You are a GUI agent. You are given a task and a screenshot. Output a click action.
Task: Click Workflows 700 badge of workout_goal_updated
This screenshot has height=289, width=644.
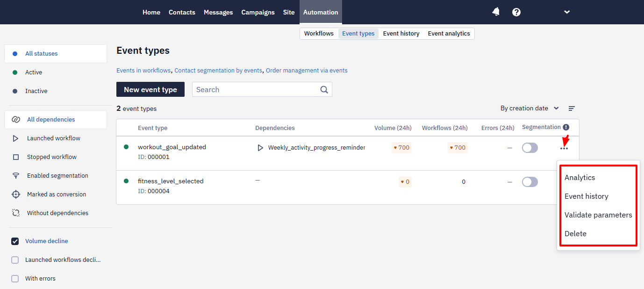(458, 148)
